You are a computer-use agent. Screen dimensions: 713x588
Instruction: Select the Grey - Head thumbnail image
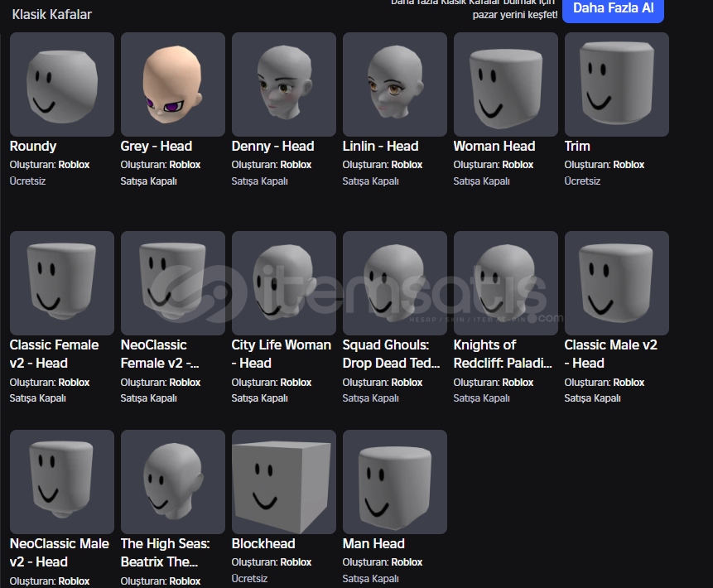[x=173, y=84]
